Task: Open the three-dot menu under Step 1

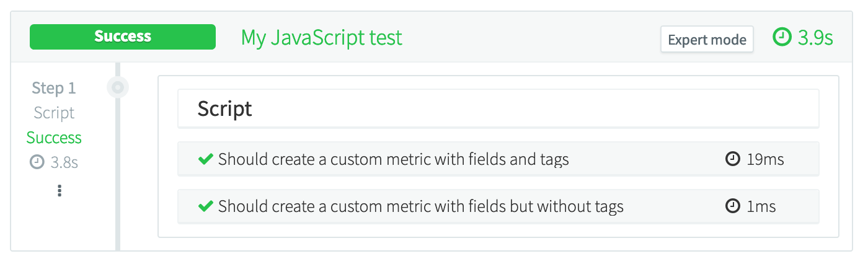Action: [60, 191]
